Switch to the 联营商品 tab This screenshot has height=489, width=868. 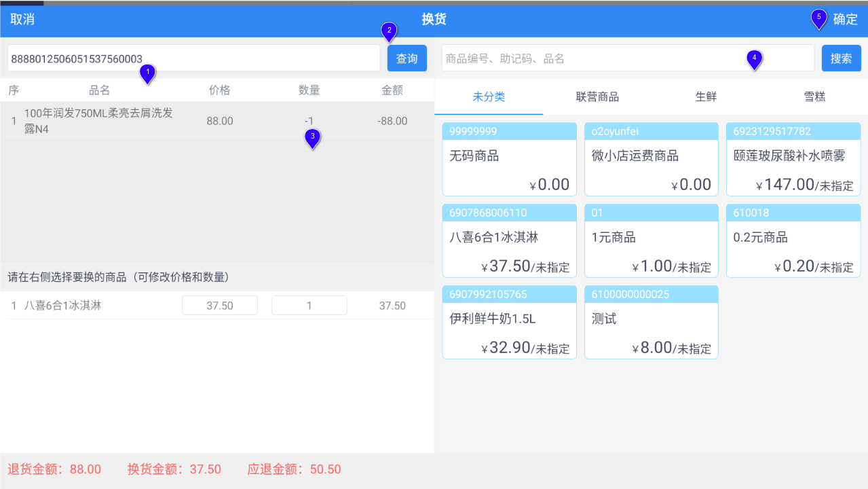tap(597, 96)
